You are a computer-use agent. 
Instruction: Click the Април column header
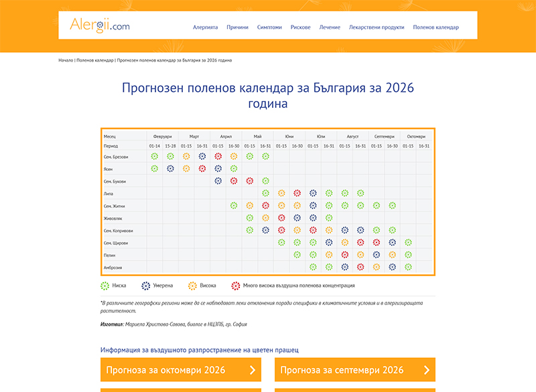[226, 137]
